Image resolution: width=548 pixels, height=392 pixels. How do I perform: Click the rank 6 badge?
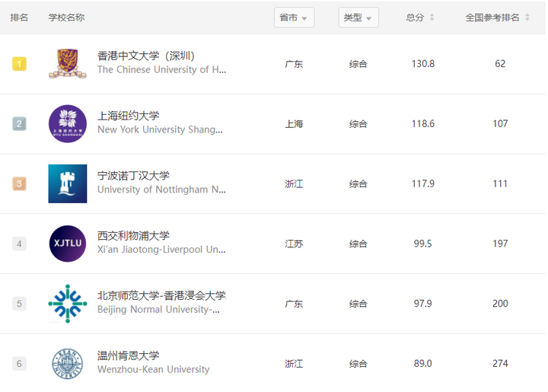(x=19, y=364)
